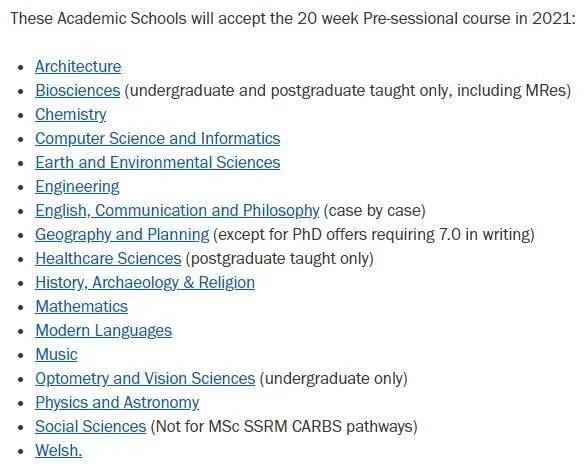This screenshot has width=588, height=471.
Task: Click the heading text about 20 week Pre-sessional course
Action: tap(293, 18)
